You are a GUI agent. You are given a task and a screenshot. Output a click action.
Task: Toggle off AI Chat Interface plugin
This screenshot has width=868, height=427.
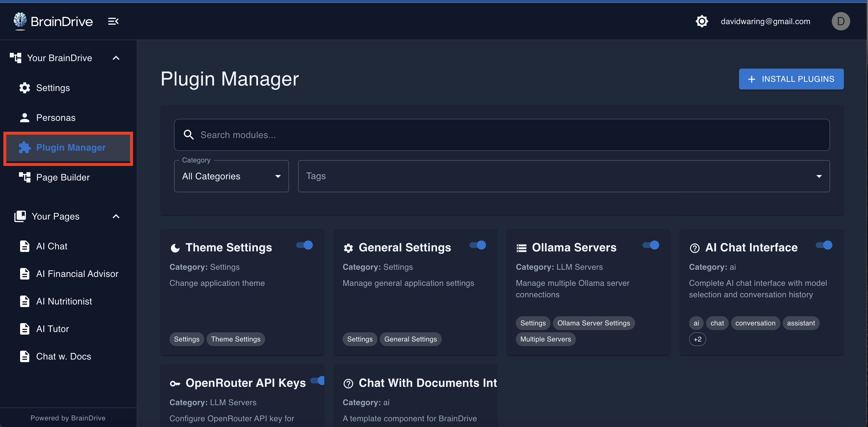tap(824, 245)
